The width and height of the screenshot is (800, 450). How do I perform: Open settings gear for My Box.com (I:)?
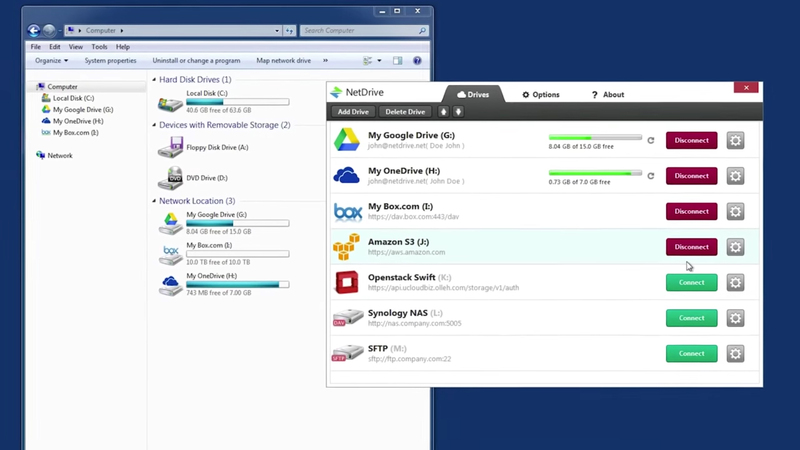[735, 211]
